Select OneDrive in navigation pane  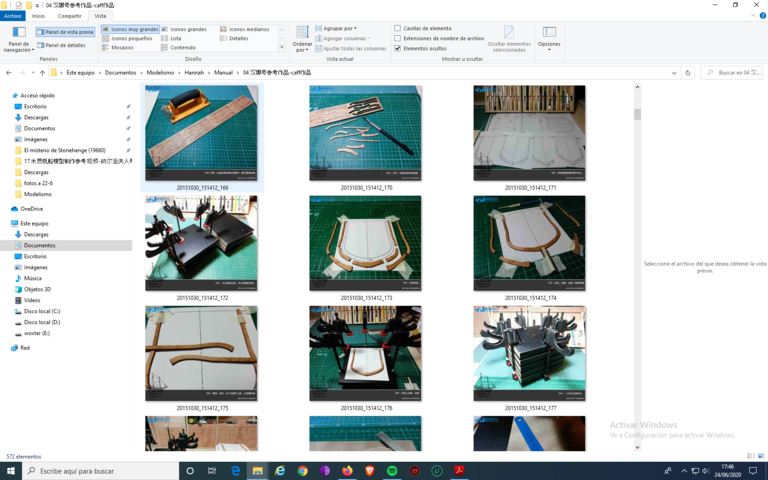click(x=32, y=209)
